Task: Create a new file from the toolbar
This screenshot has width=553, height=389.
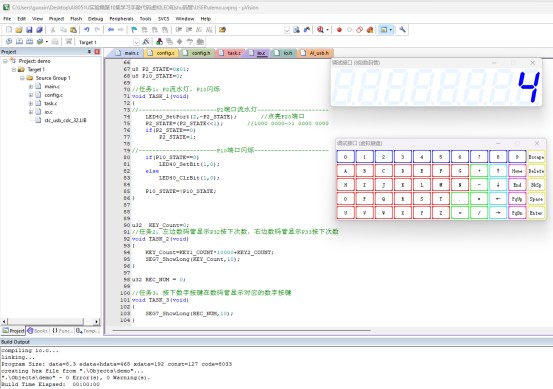Action: coord(9,30)
